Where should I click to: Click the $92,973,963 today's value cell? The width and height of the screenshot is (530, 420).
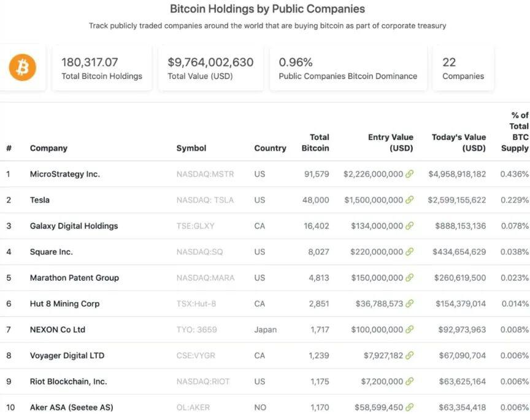click(462, 329)
